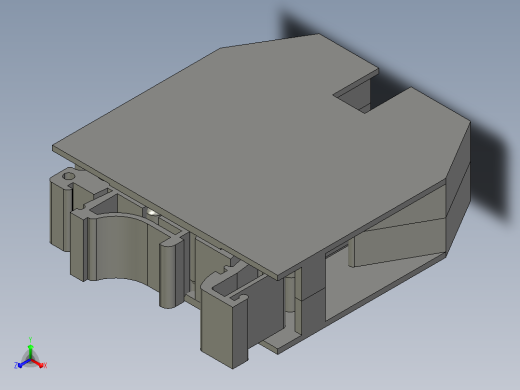
Task: Select the angled chamfer face at right end
Action: click(x=458, y=188)
